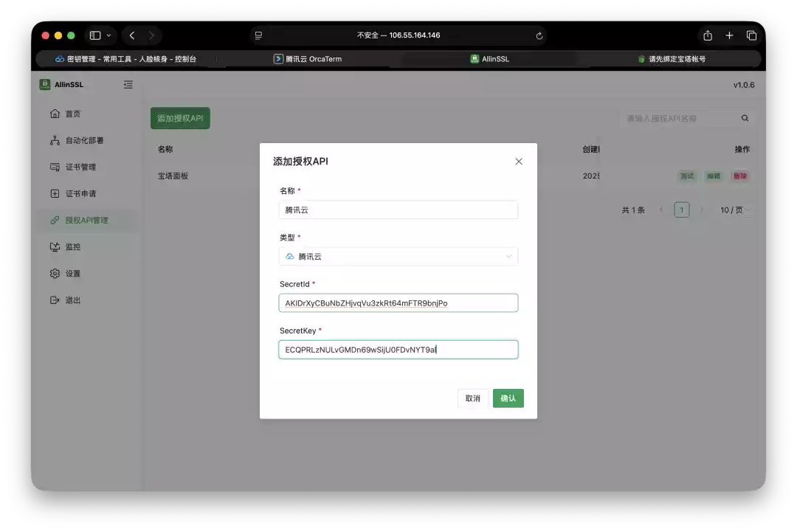The width and height of the screenshot is (797, 532).
Task: Collapse the sidebar with the menu icon
Action: click(x=128, y=84)
